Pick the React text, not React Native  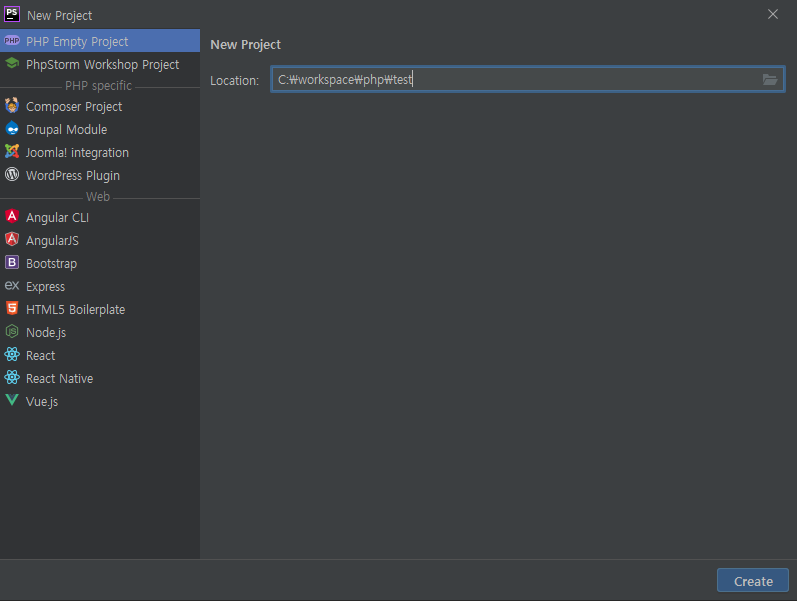[x=40, y=355]
